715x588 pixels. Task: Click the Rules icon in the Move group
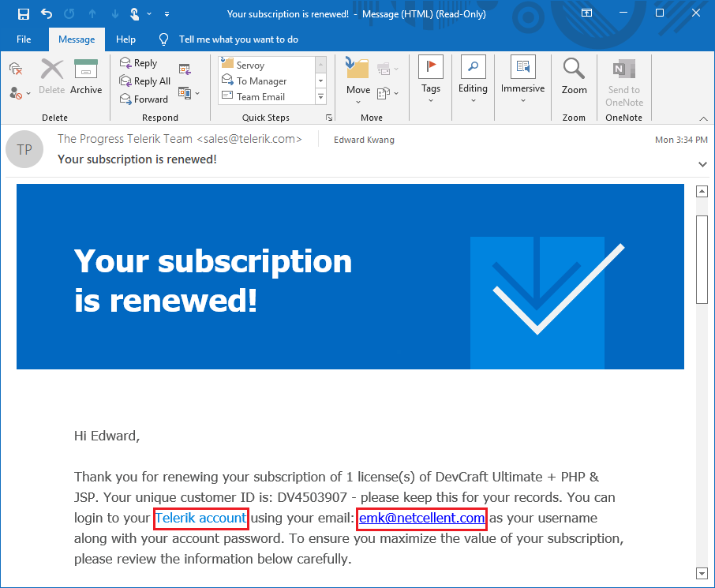(x=387, y=69)
